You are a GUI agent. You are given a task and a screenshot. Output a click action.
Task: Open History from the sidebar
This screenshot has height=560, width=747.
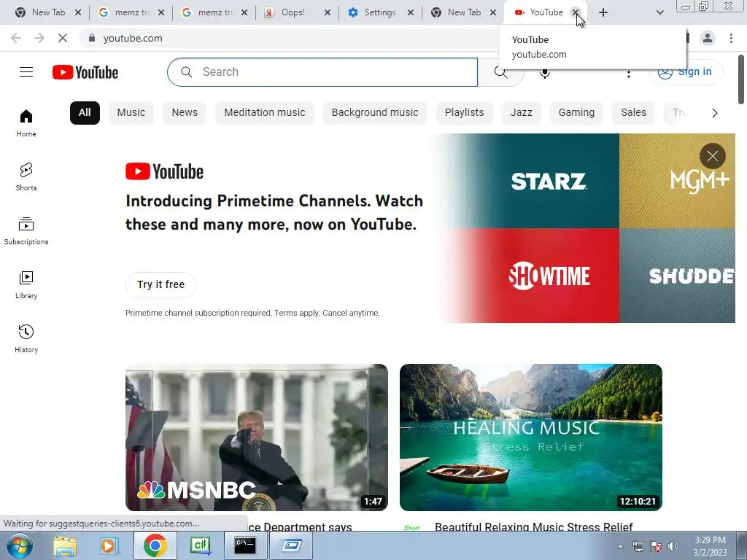pos(26,338)
